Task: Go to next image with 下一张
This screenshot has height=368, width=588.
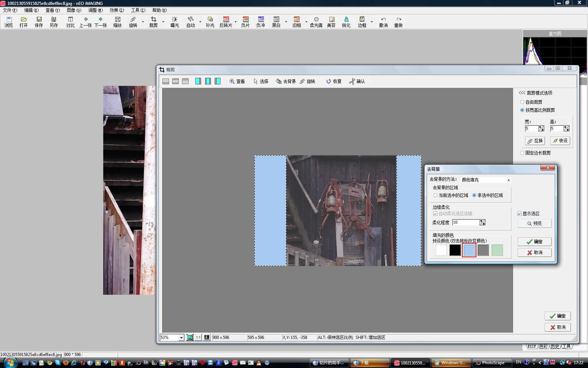Action: click(101, 22)
